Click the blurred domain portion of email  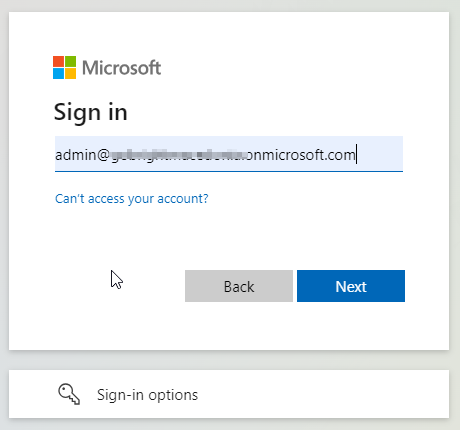pyautogui.click(x=179, y=155)
